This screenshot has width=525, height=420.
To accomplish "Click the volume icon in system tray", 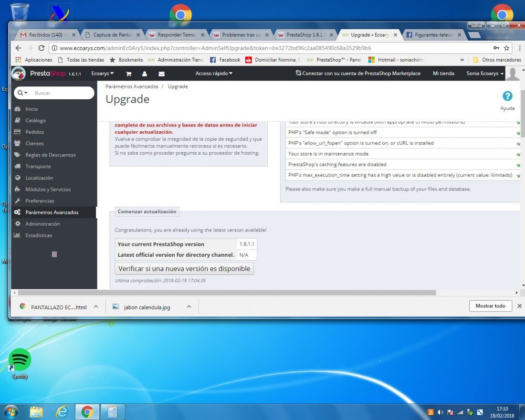I will tap(441, 412).
